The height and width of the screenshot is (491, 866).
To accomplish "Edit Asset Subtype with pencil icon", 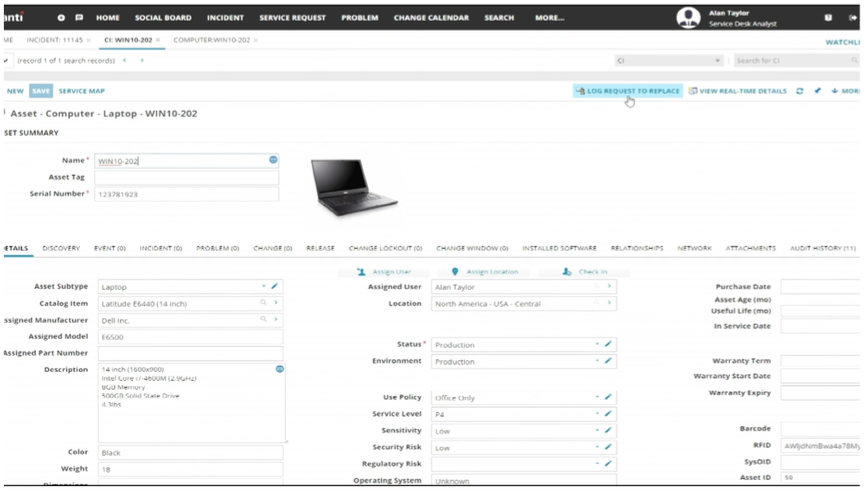I will (274, 286).
